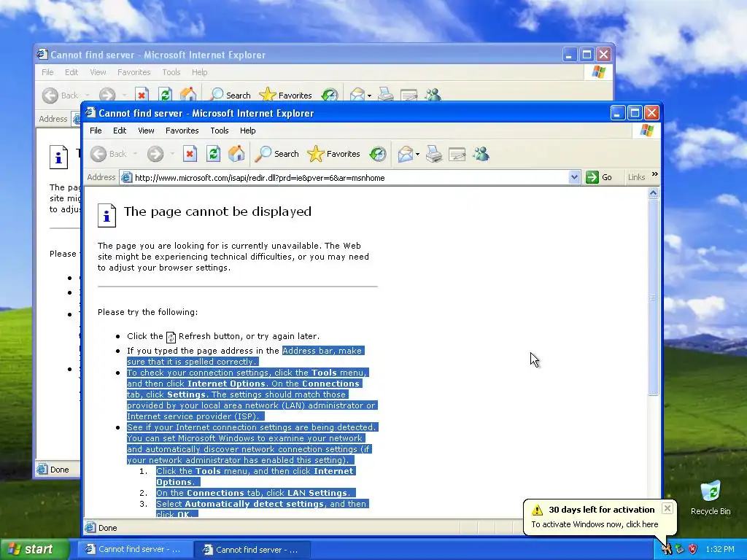The height and width of the screenshot is (560, 747).
Task: Click Windows flag logo in front IE window
Action: point(647,131)
